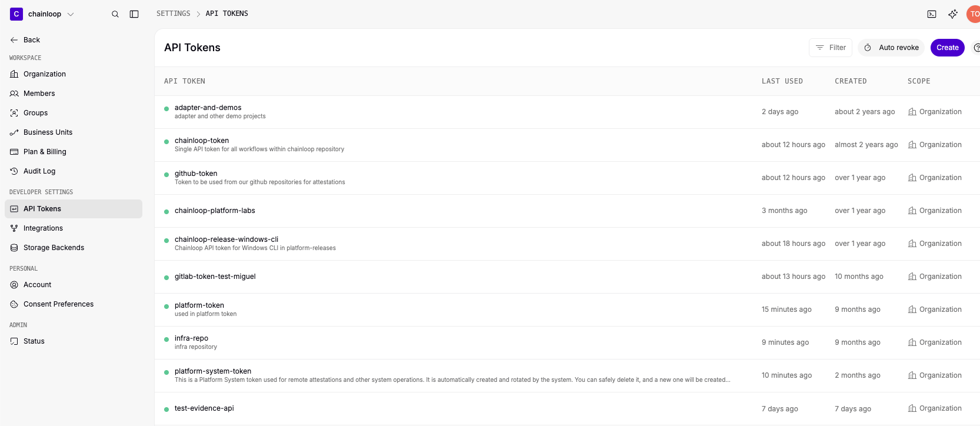Click the Organization building icon in sidebar
Viewport: 980px width, 426px height.
pos(14,74)
